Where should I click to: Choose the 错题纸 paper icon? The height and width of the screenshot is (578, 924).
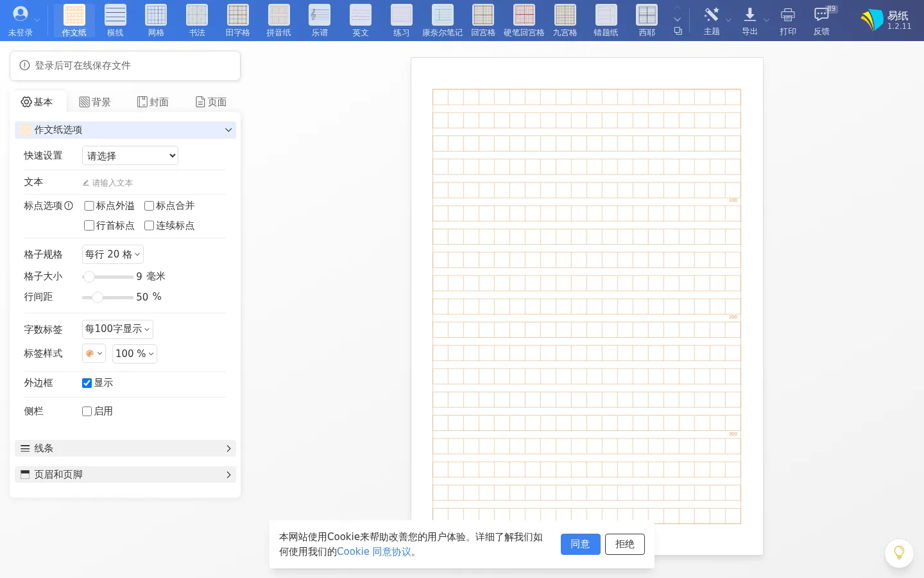pos(606,20)
